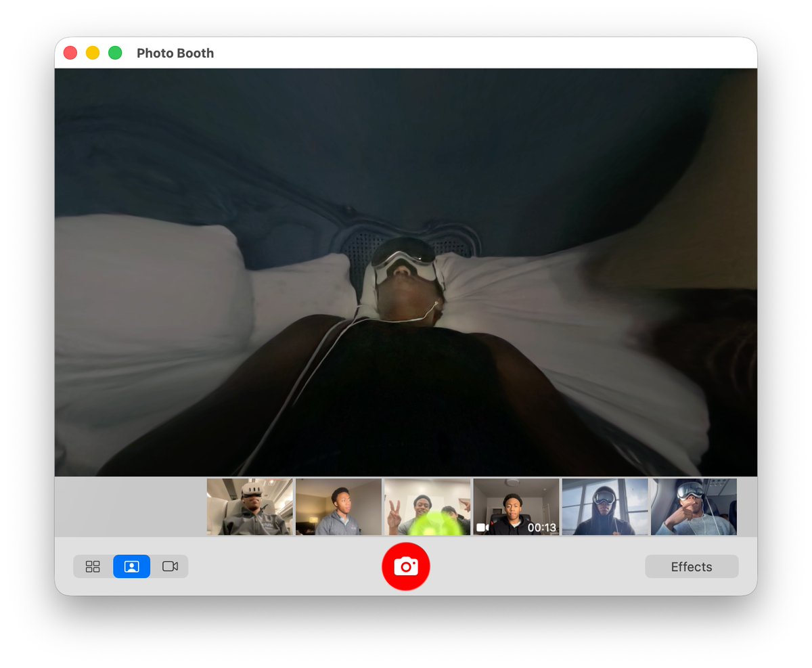This screenshot has width=812, height=668.
Task: Open thumbnail of hooded person by window
Action: point(605,507)
